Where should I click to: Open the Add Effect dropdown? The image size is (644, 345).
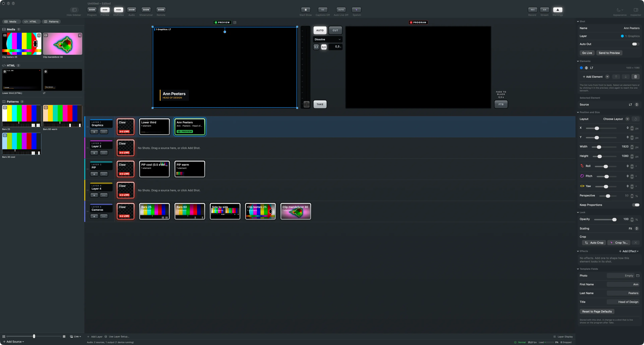tap(629, 251)
